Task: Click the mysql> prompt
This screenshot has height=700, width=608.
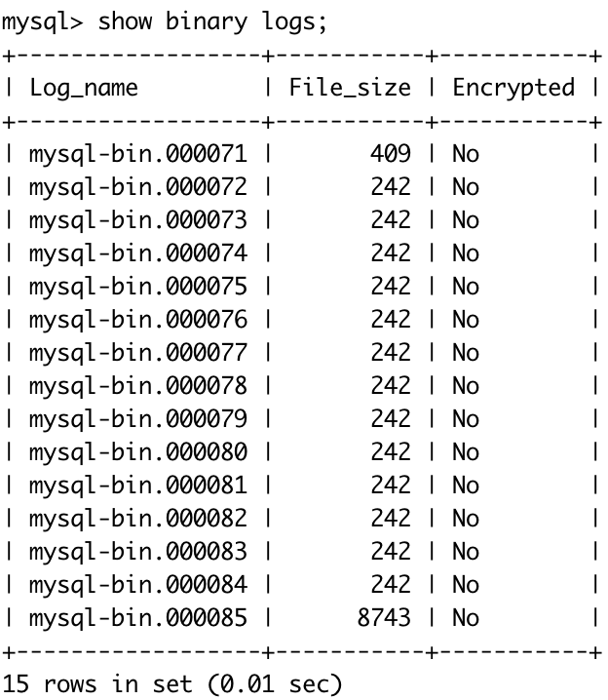Action: click(43, 22)
